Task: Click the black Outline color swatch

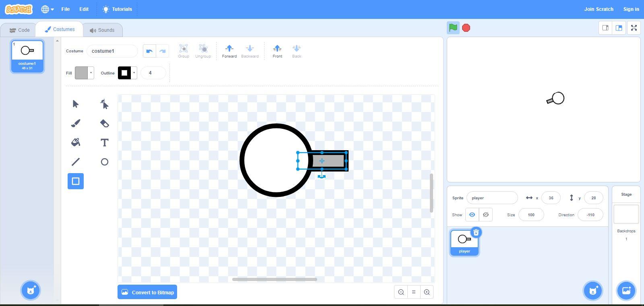Action: [x=124, y=73]
